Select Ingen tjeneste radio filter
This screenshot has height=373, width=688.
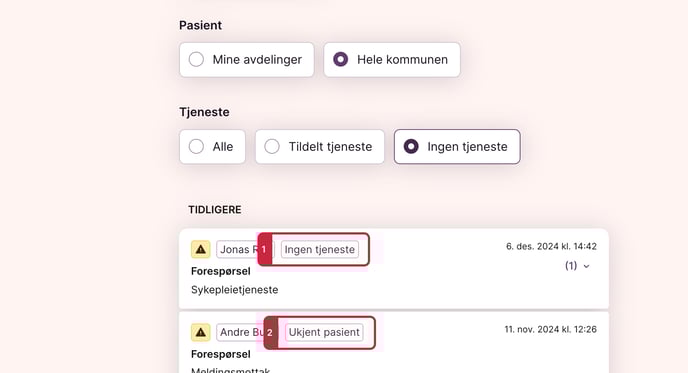457,147
